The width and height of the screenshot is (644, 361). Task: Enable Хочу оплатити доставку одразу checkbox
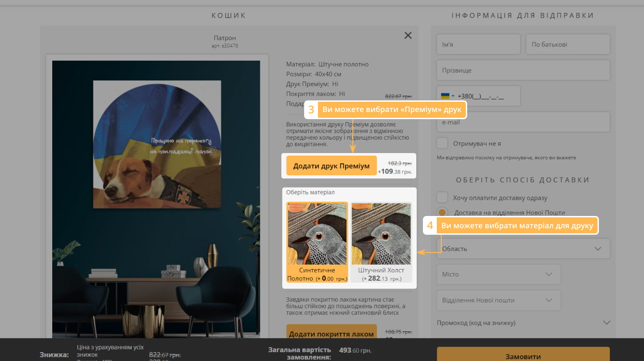tap(443, 198)
